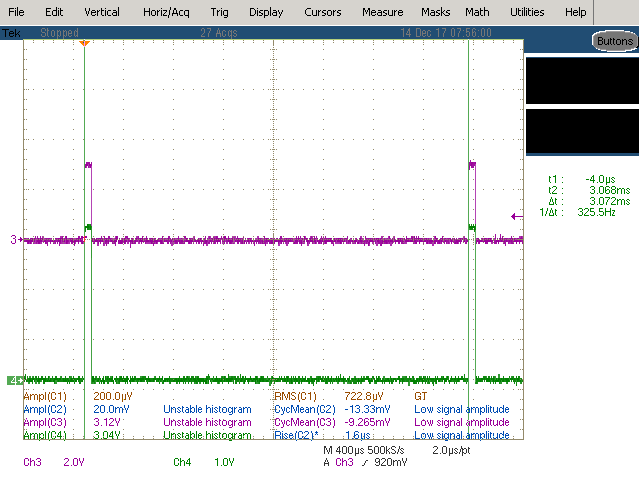Open the Help menu

tap(576, 12)
